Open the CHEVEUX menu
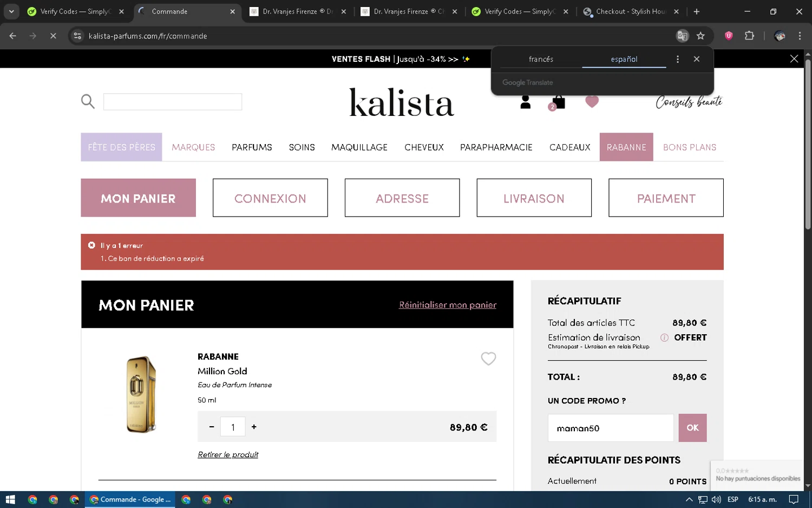812x508 pixels. (x=424, y=147)
